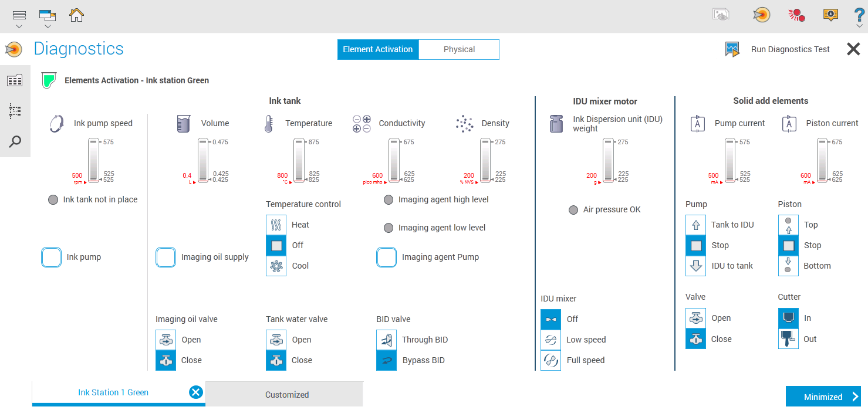
Task: Open the Imaging oil valve
Action: click(166, 340)
